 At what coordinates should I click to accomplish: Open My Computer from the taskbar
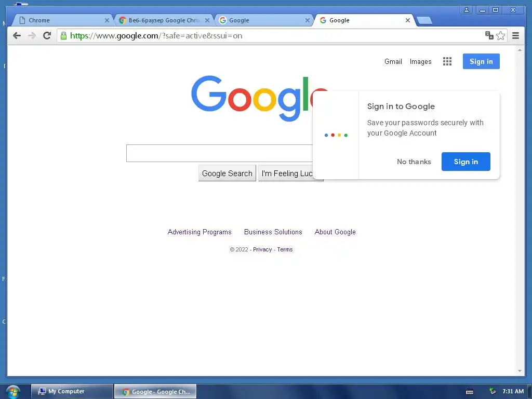point(72,391)
